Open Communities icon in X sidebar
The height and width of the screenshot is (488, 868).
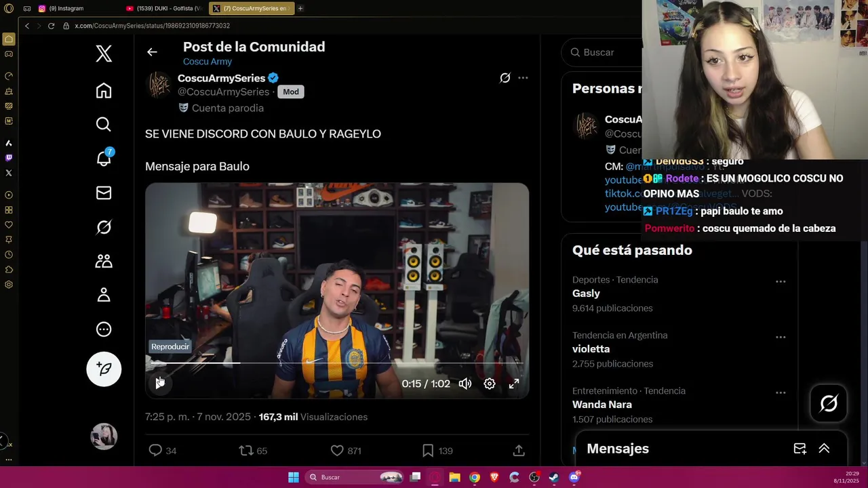tap(104, 261)
